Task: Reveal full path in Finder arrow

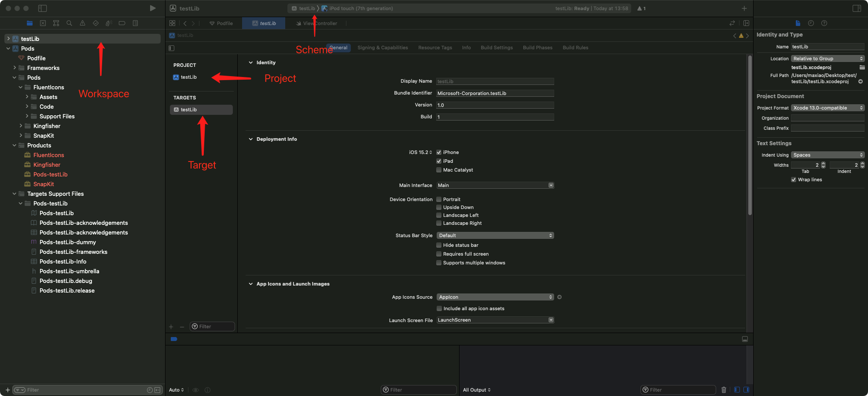Action: pyautogui.click(x=860, y=81)
